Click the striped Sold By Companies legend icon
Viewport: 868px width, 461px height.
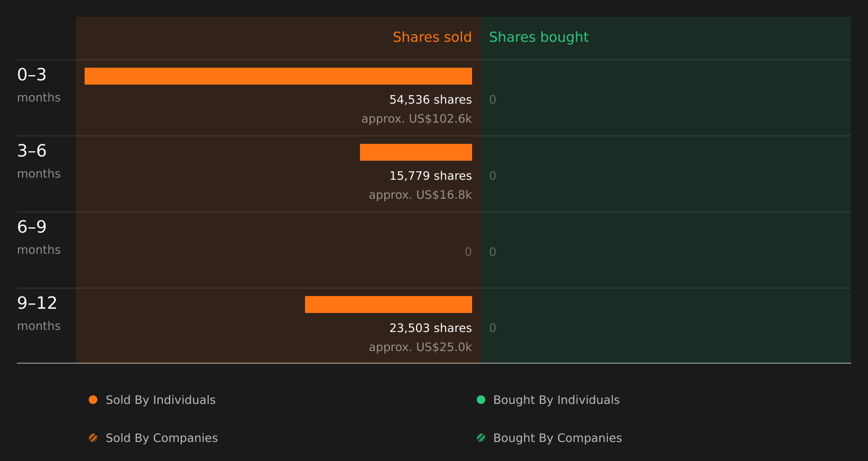[x=93, y=438]
